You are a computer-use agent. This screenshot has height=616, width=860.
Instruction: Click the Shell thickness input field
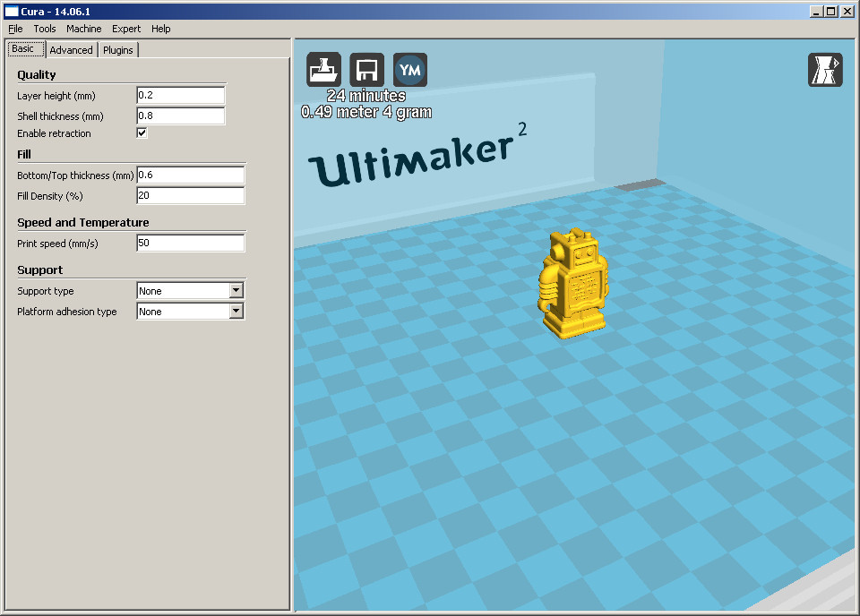(180, 115)
